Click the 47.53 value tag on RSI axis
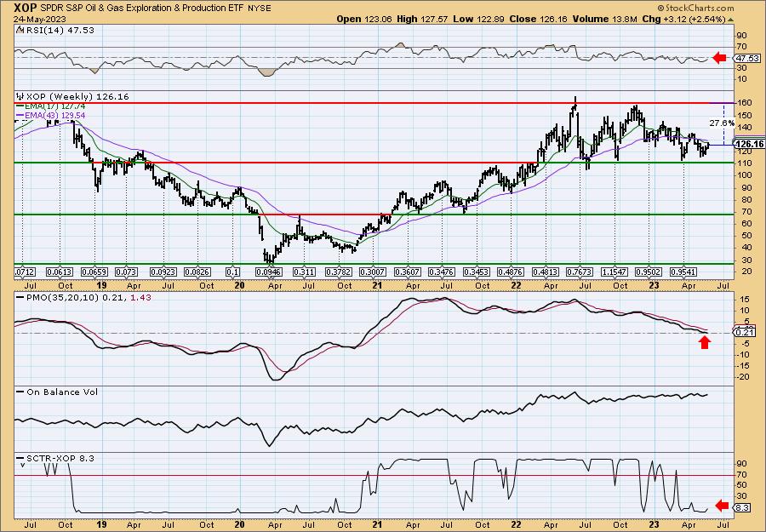 (746, 58)
